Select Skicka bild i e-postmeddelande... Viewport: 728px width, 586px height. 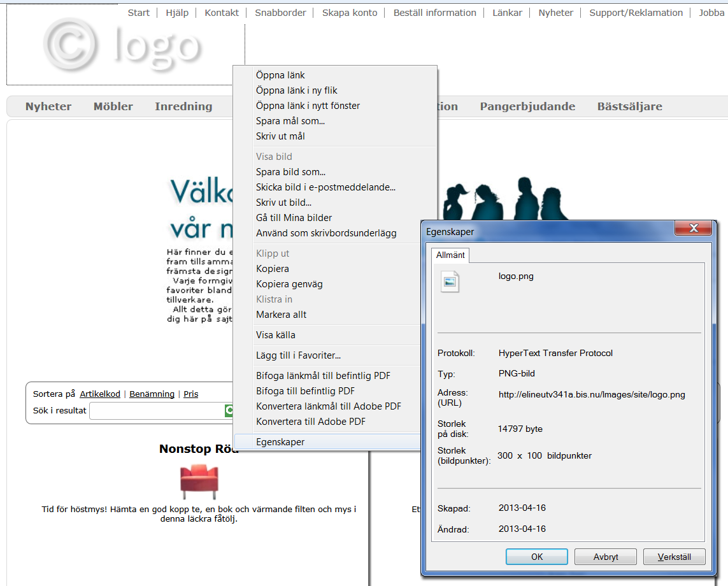pyautogui.click(x=335, y=187)
